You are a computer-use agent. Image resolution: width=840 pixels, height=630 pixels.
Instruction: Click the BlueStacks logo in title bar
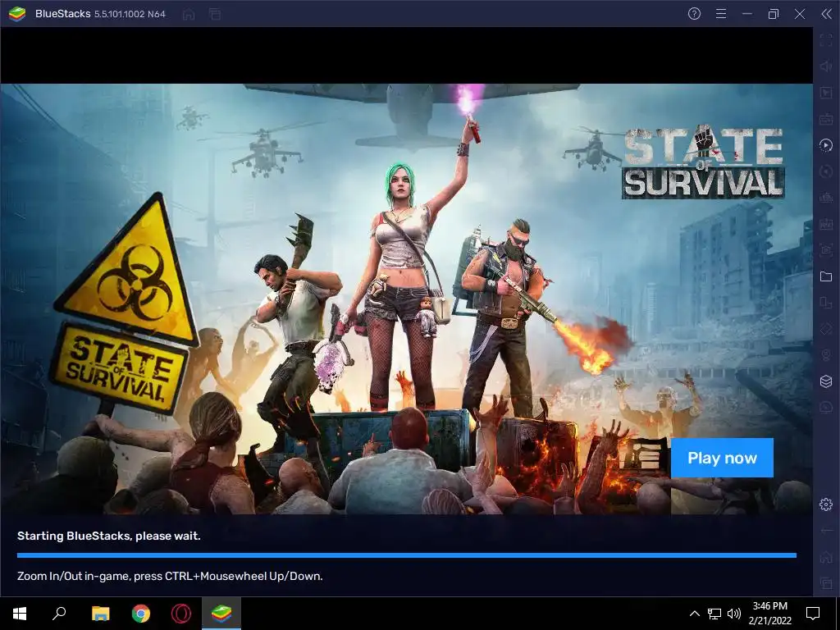17,14
